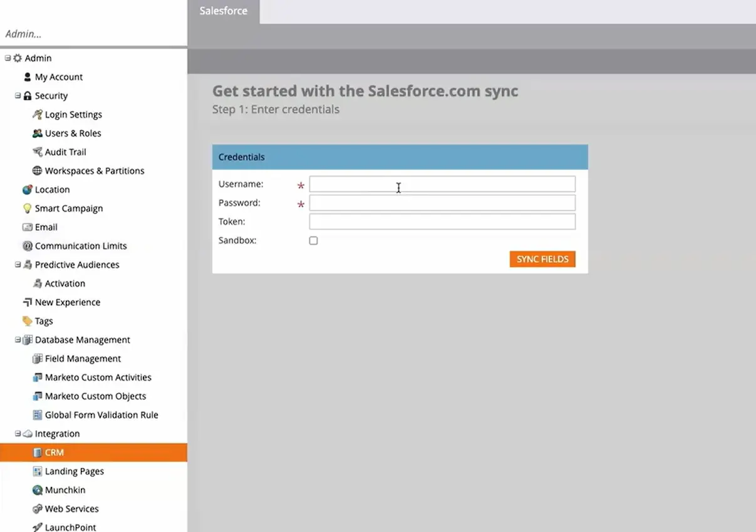Image resolution: width=756 pixels, height=532 pixels.
Task: Click the Users & Roles icon
Action: click(38, 133)
